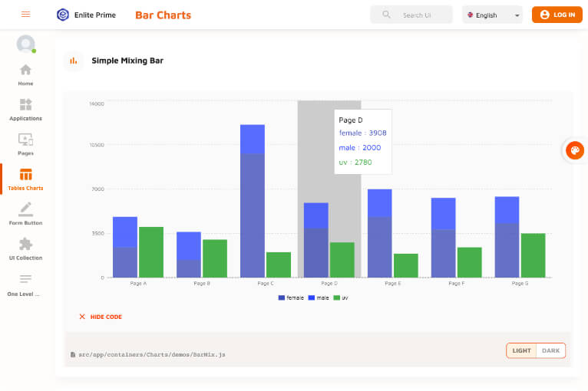Click Page E male bar segment
The height and width of the screenshot is (391, 588).
[x=380, y=203]
